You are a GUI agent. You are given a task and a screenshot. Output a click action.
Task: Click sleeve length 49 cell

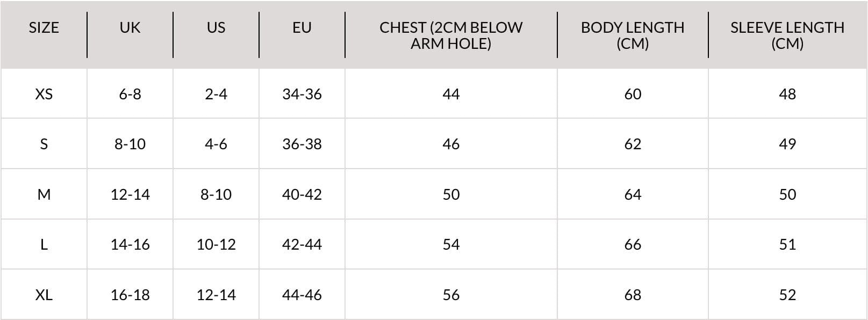pos(787,144)
